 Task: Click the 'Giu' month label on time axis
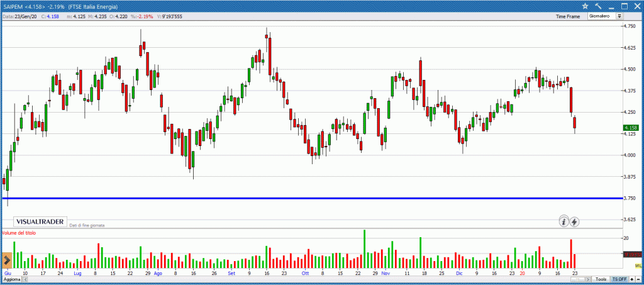coord(8,272)
